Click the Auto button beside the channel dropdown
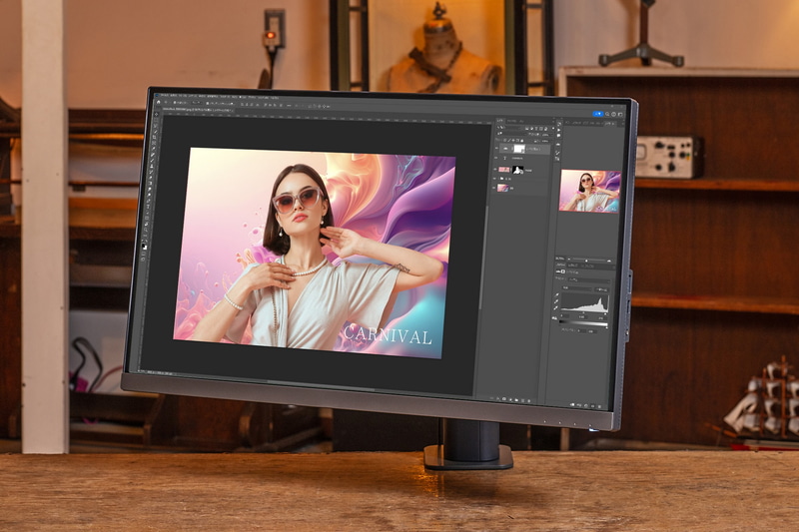This screenshot has width=799, height=532. [x=601, y=289]
